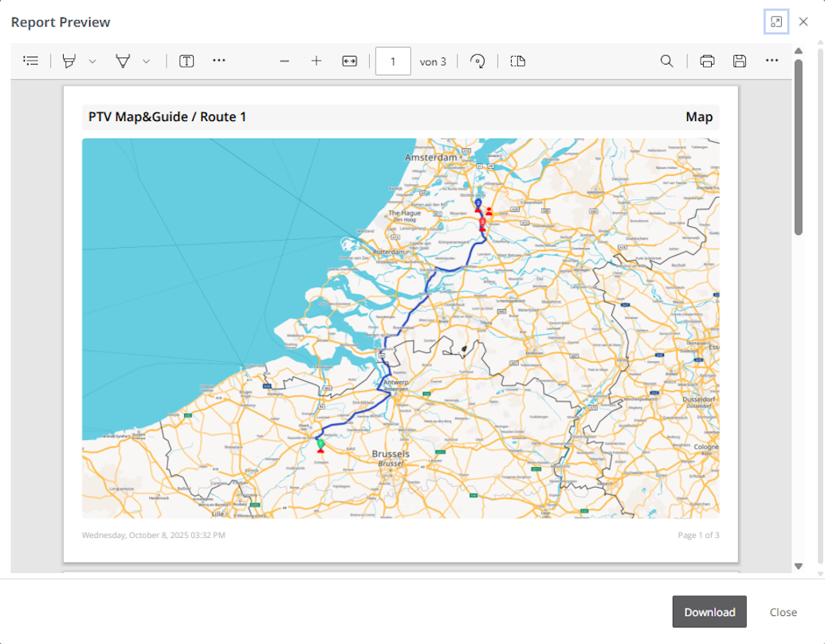Activate the add text tool
The width and height of the screenshot is (825, 644).
[187, 61]
